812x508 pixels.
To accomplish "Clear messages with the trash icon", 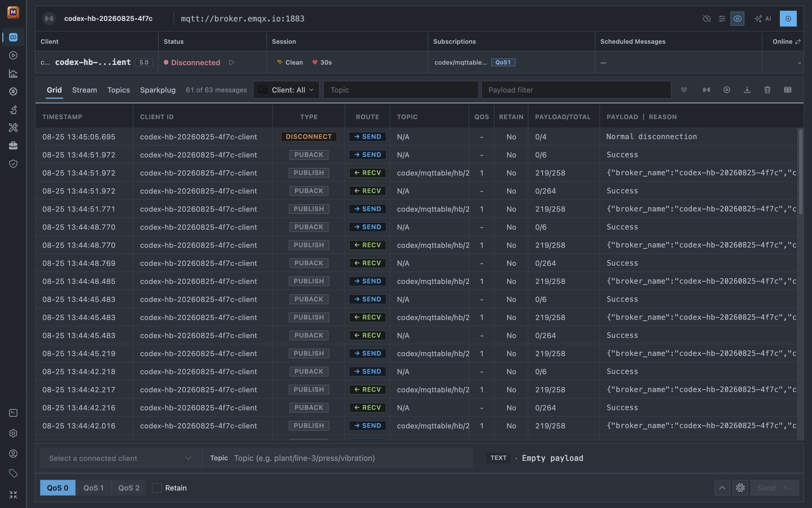I will (x=767, y=90).
